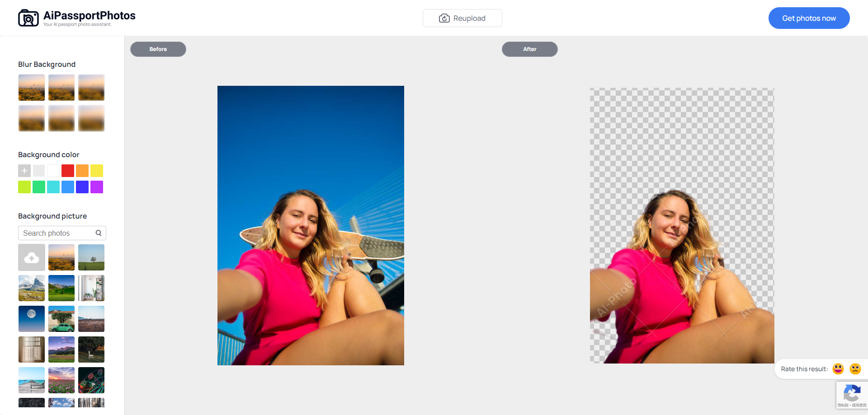This screenshot has width=868, height=415.
Task: Select the transparent checkerboard background swatch
Action: [x=39, y=171]
